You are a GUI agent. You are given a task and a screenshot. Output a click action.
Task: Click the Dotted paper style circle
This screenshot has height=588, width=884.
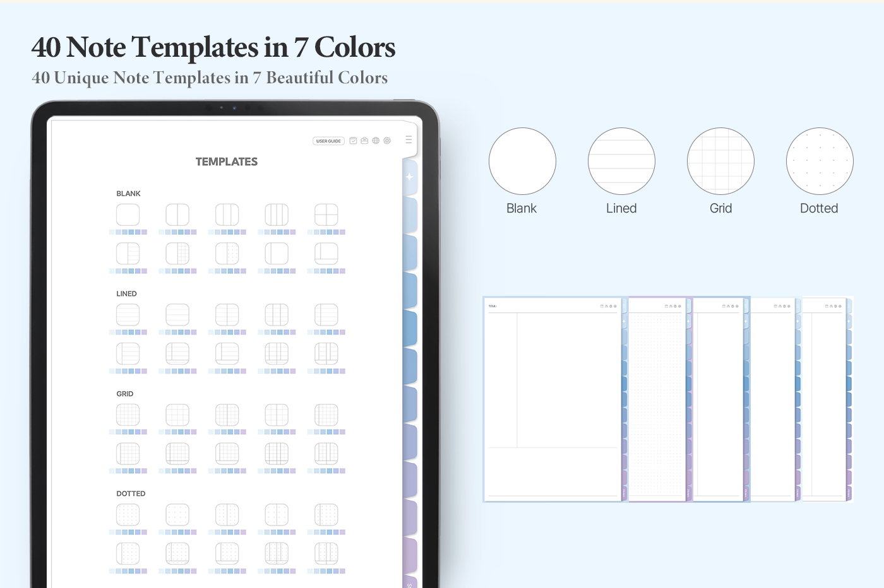point(820,162)
